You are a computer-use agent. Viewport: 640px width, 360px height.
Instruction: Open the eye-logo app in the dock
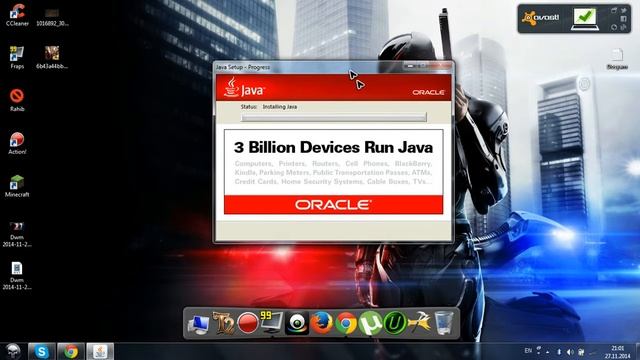point(296,323)
